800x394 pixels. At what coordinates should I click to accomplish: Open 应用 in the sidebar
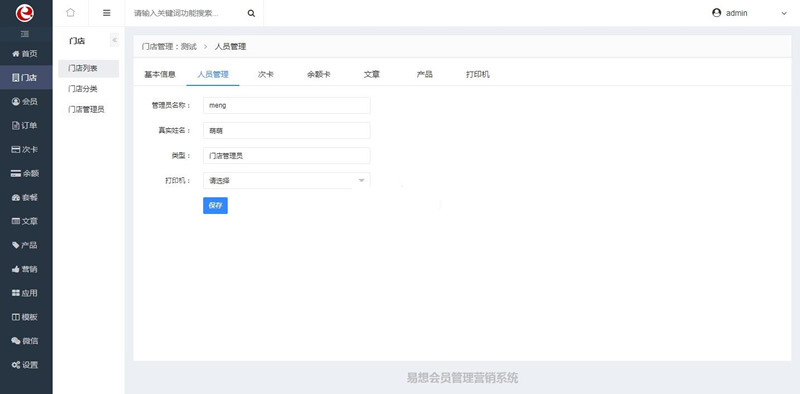click(x=26, y=293)
